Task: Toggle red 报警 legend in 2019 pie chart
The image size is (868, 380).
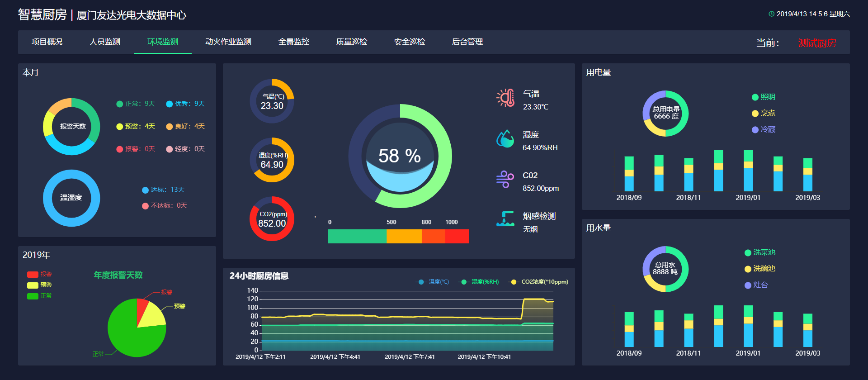Action: (39, 274)
